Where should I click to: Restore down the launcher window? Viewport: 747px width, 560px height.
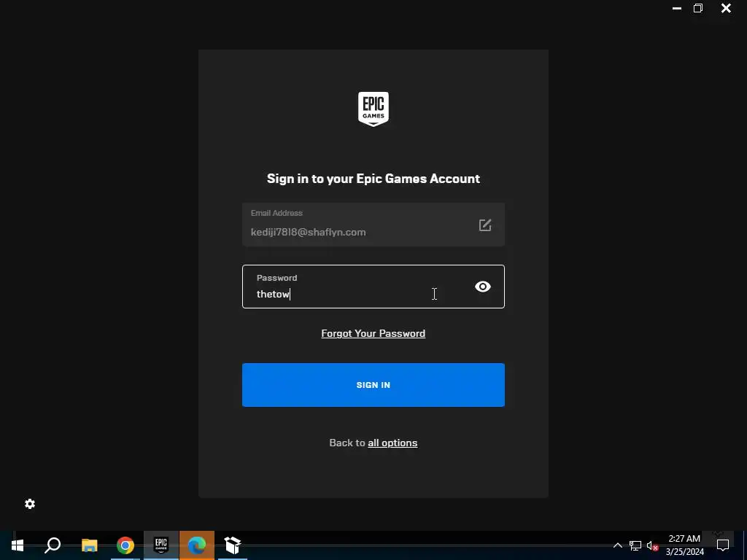pyautogui.click(x=698, y=8)
